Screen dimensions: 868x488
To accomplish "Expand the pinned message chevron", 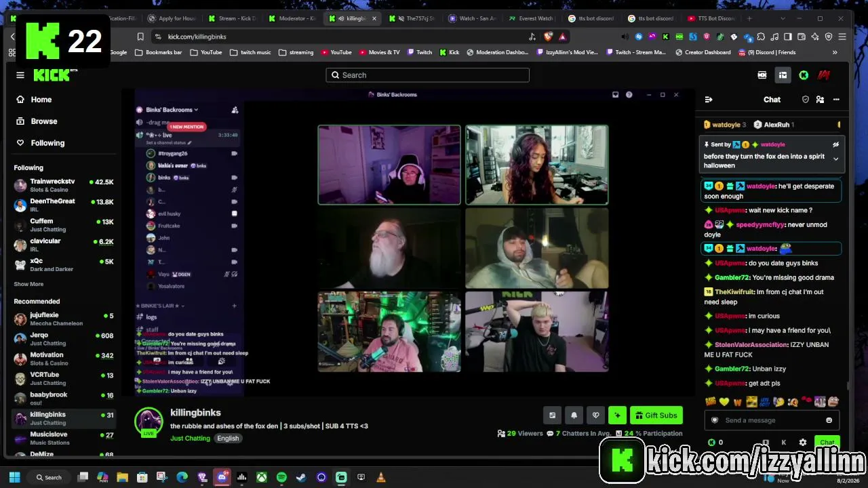I will tap(835, 159).
